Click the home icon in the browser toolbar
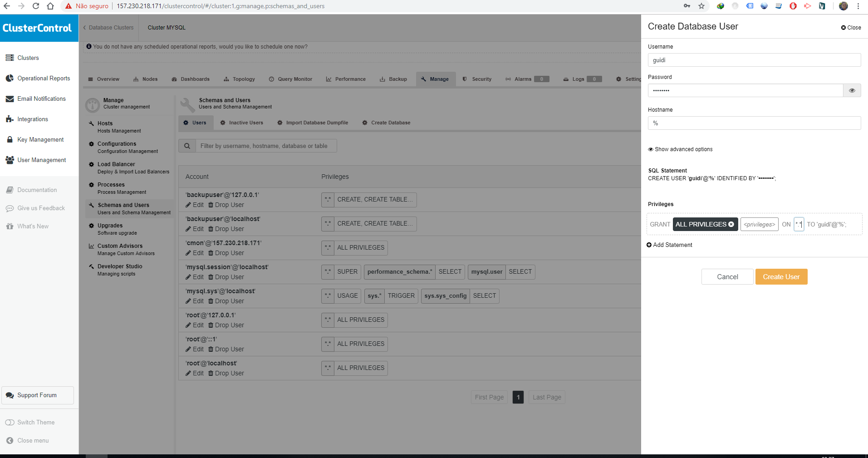868x458 pixels. 50,6
